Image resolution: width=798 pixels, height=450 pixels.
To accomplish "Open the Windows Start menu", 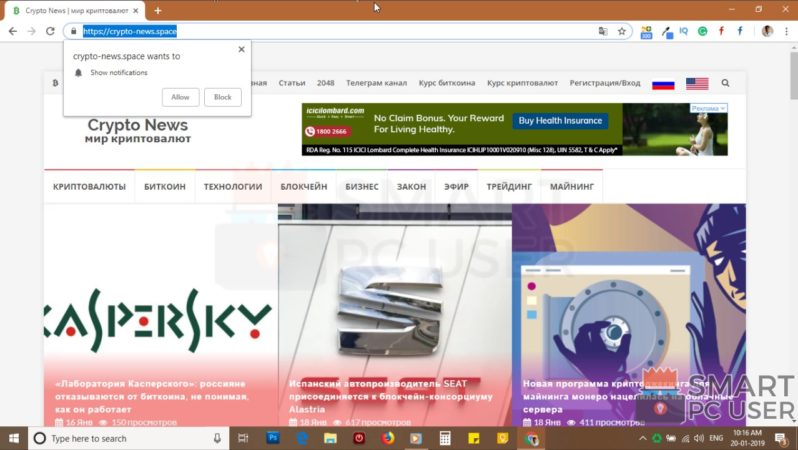I will 14,438.
